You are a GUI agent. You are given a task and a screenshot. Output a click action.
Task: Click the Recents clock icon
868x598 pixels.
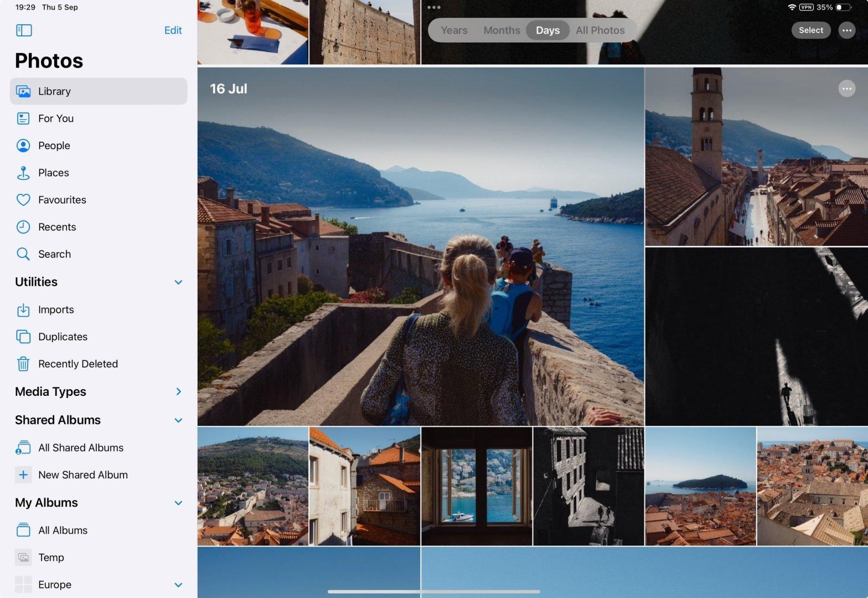23,227
